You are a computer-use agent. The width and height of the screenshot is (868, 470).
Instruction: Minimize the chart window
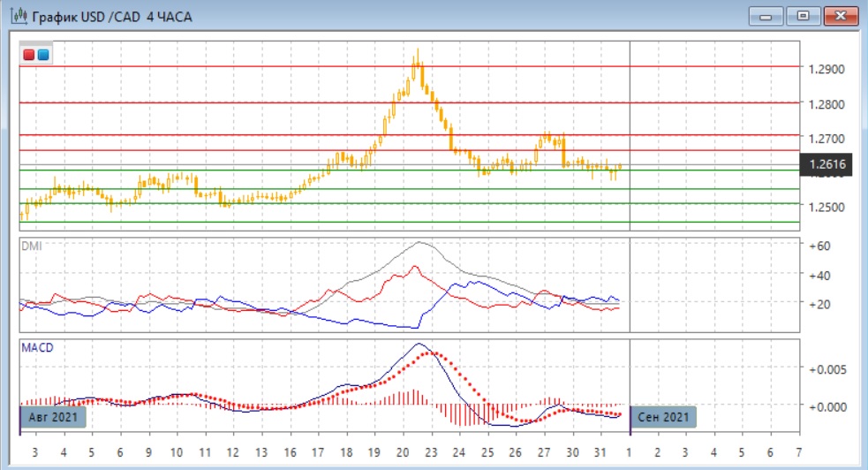click(766, 16)
